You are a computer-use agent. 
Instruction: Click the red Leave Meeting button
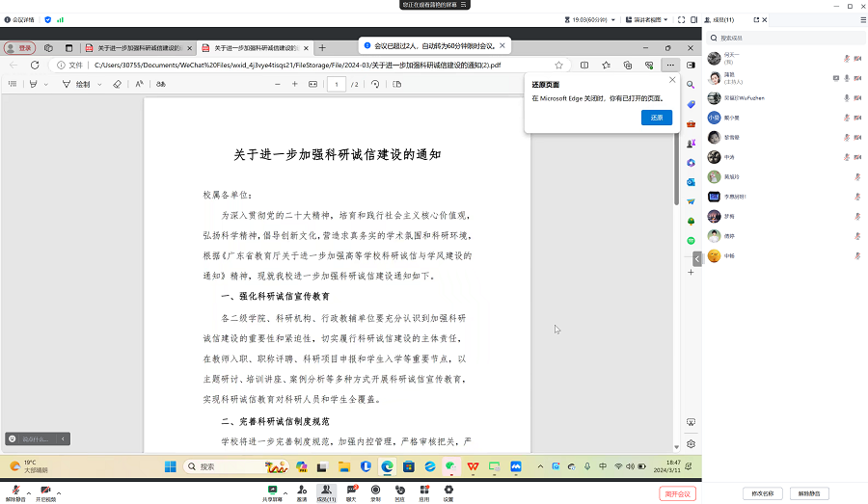tap(677, 493)
